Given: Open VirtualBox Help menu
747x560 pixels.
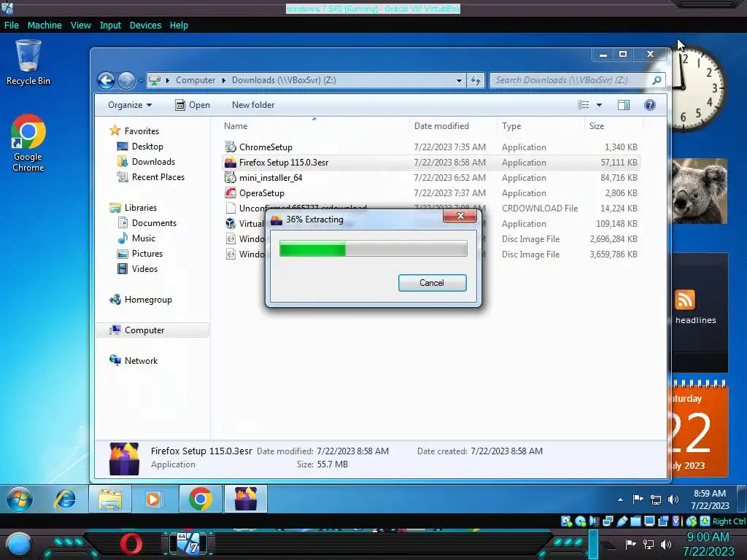Looking at the screenshot, I should (179, 26).
